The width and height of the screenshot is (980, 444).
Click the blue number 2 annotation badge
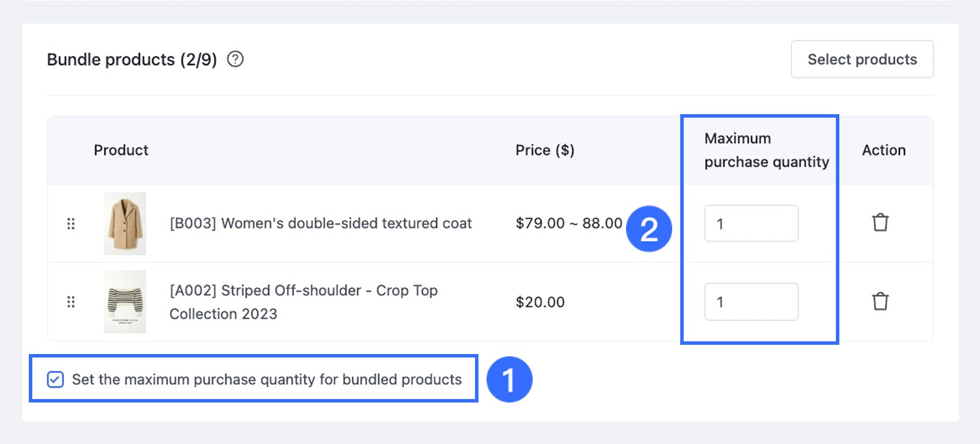649,229
